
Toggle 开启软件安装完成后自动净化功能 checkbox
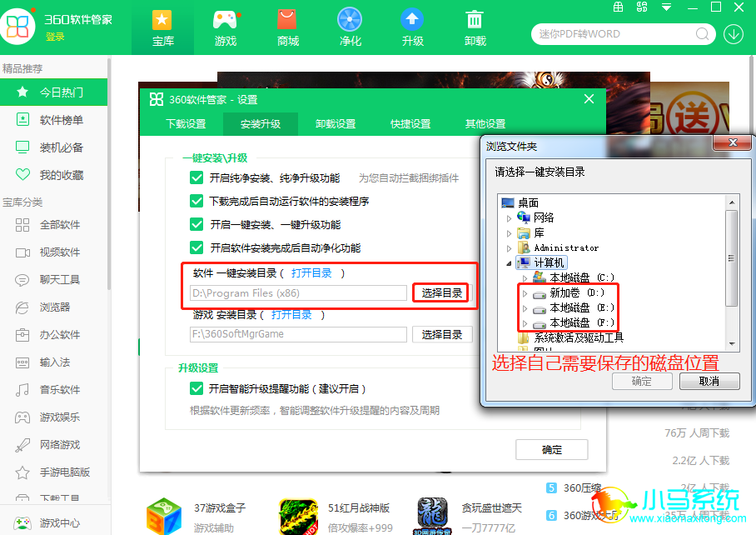click(196, 248)
